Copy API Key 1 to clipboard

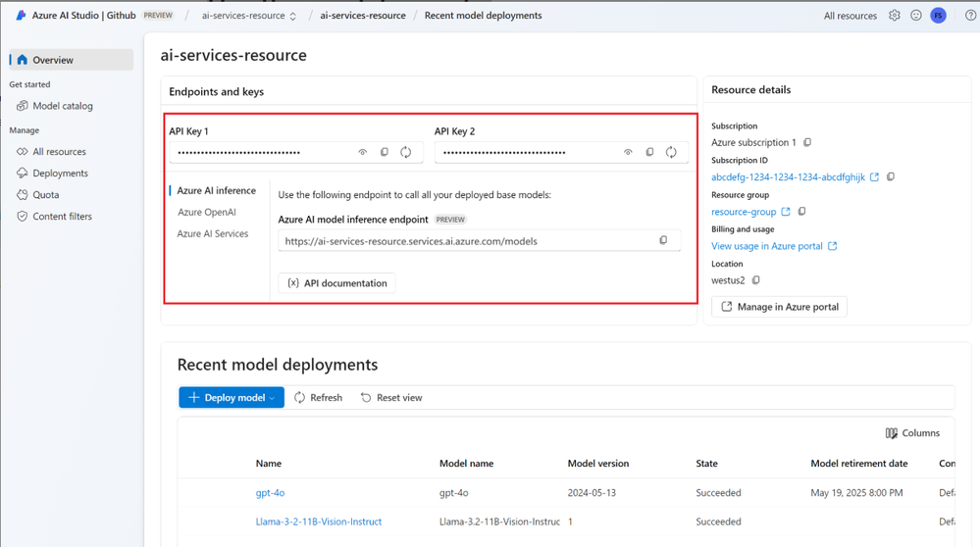click(x=384, y=152)
